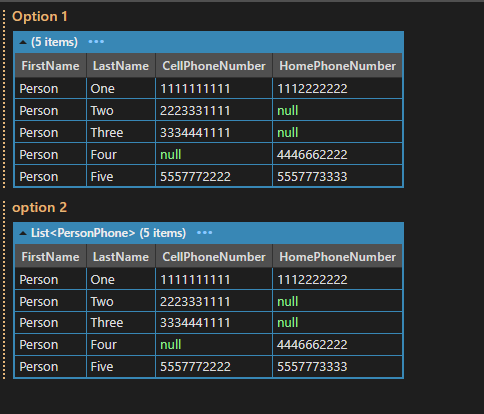Click FirstName column header in option 2 table
This screenshot has width=484, height=414.
point(50,257)
